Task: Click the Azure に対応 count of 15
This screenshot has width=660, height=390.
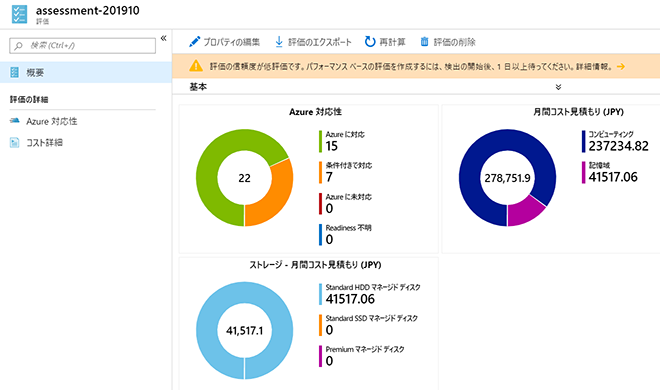Action: tap(332, 146)
